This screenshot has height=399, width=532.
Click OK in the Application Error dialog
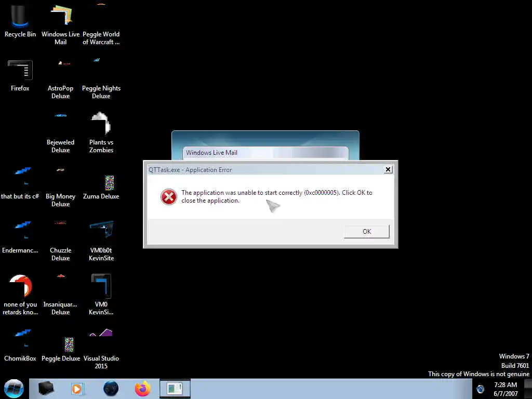(x=366, y=231)
